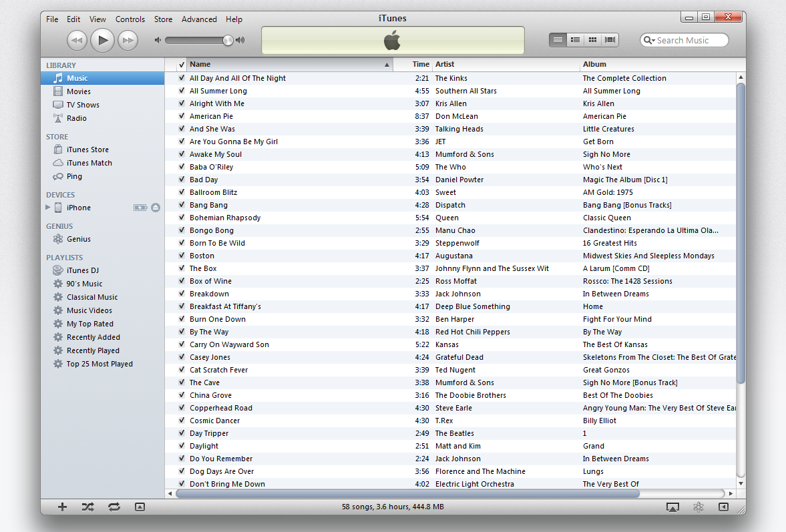Open the View menu
This screenshot has height=532, width=786.
(97, 19)
